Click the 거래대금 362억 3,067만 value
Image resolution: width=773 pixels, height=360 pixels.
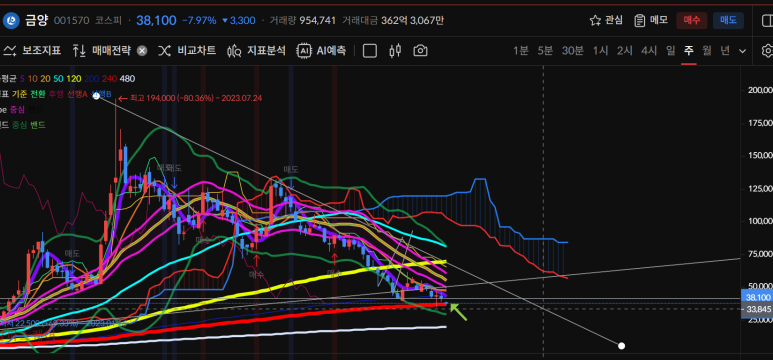[x=393, y=20]
